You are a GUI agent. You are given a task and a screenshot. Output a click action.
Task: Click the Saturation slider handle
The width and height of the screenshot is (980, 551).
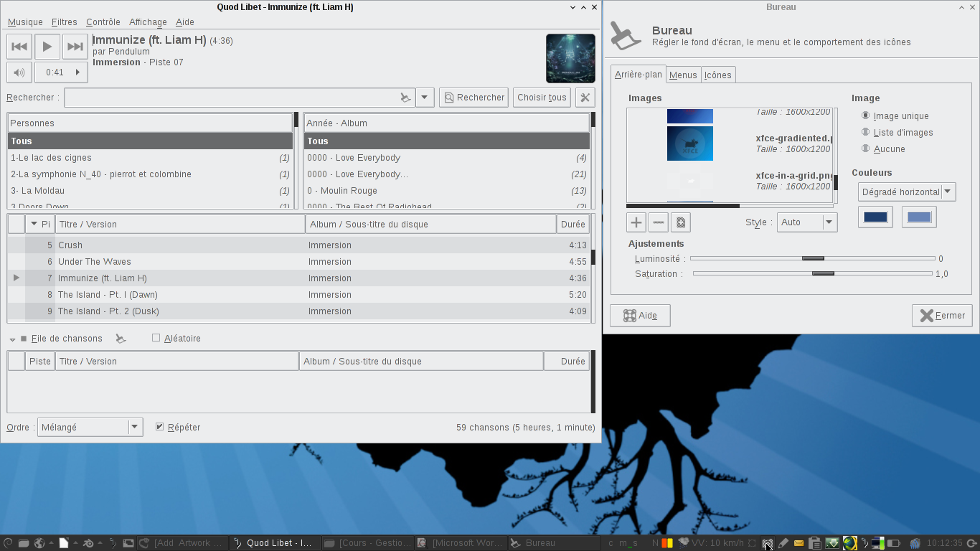pyautogui.click(x=823, y=273)
